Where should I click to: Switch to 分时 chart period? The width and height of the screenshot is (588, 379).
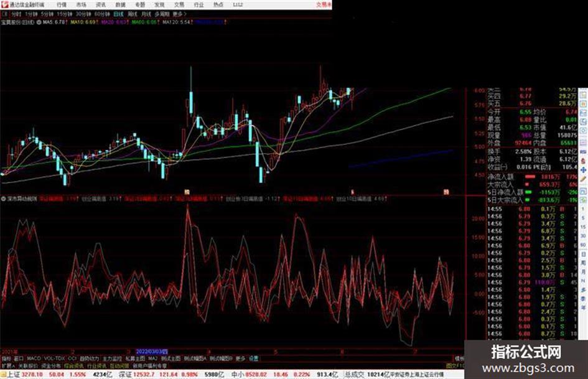coord(16,14)
